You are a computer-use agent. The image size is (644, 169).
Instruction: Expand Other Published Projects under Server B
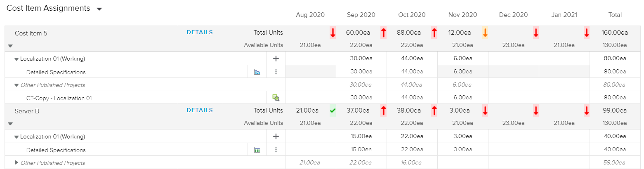pyautogui.click(x=17, y=162)
